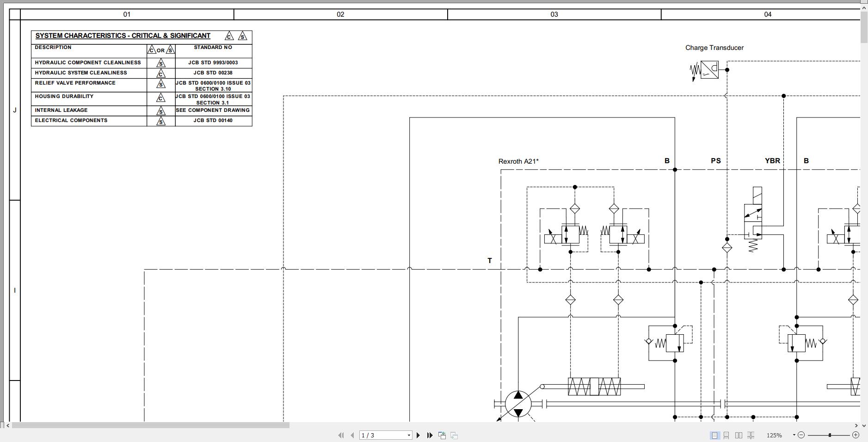Click the 125% zoom value
Screen dimensions: 868x442
[x=774, y=435]
